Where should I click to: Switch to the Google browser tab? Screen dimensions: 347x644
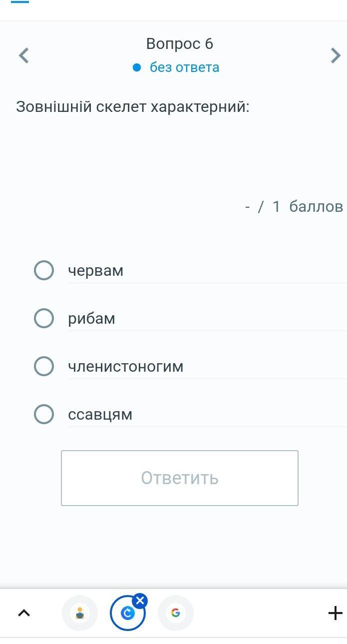pyautogui.click(x=176, y=613)
